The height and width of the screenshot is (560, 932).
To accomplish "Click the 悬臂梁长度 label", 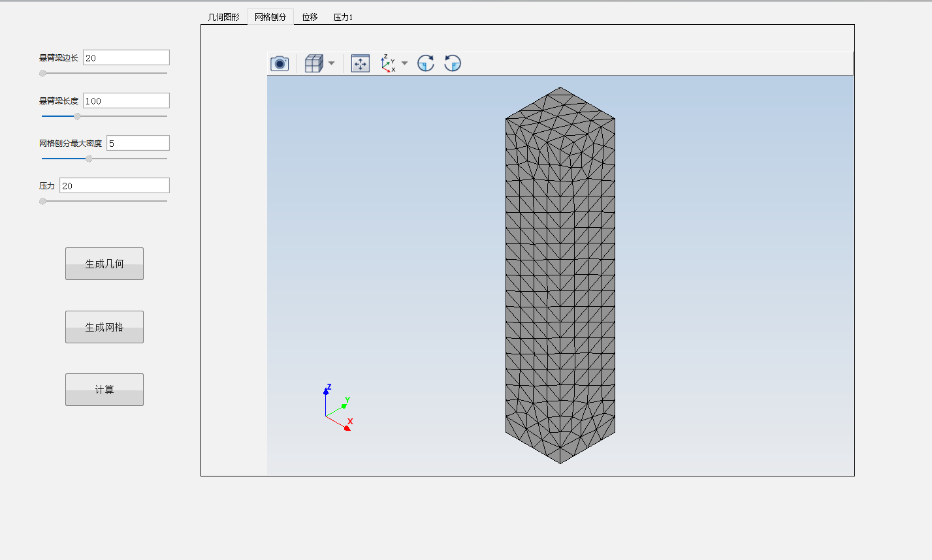I will [59, 101].
